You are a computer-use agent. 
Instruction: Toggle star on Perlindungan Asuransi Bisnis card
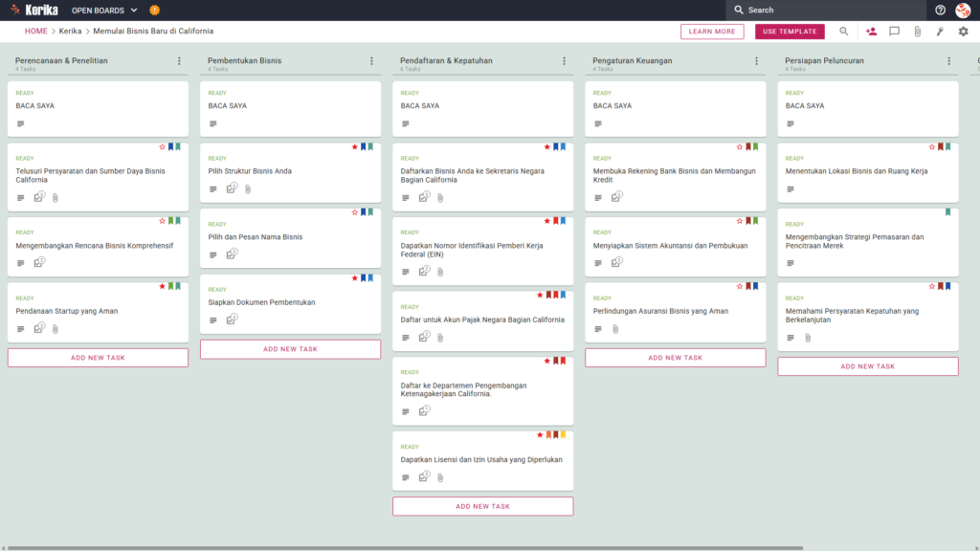(740, 286)
